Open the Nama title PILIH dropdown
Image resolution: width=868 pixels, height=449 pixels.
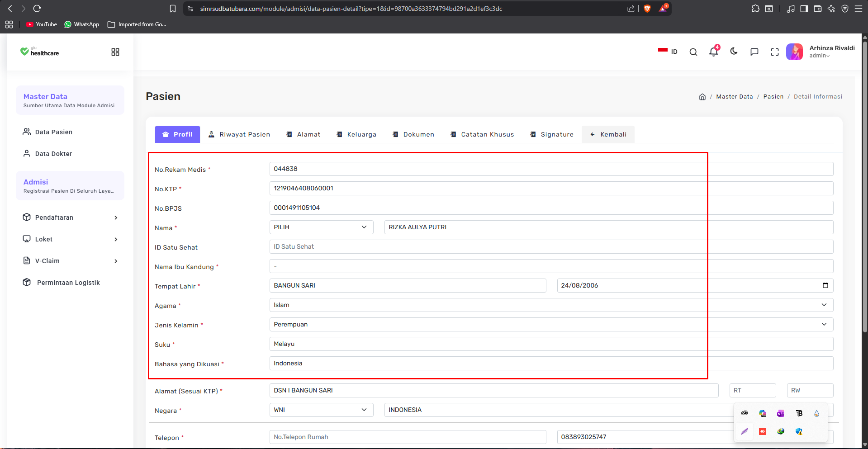[321, 227]
